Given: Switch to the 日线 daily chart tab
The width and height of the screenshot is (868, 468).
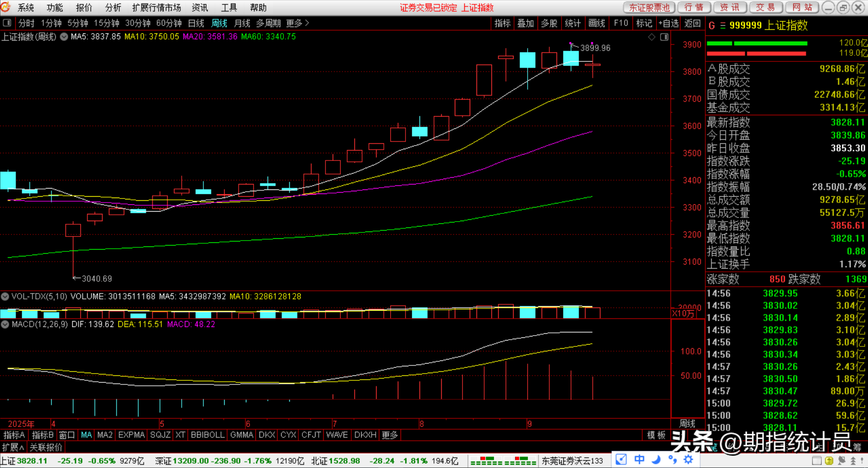Looking at the screenshot, I should (196, 23).
